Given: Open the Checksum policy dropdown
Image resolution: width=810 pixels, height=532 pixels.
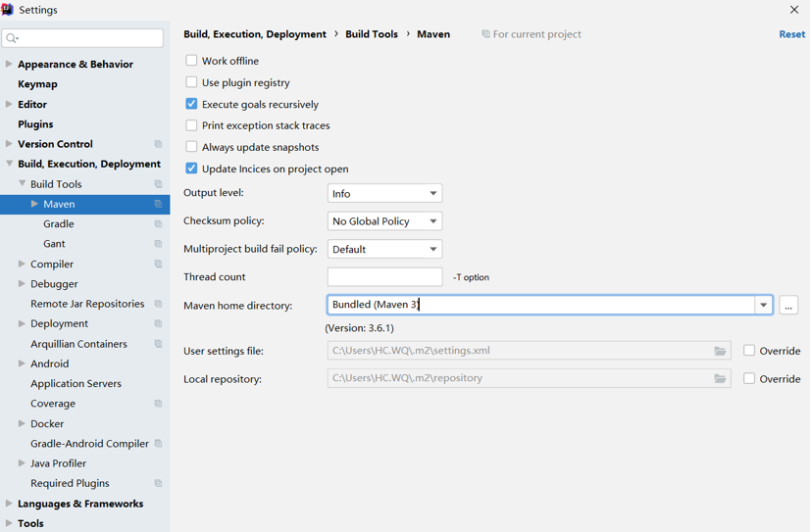Looking at the screenshot, I should click(x=384, y=221).
